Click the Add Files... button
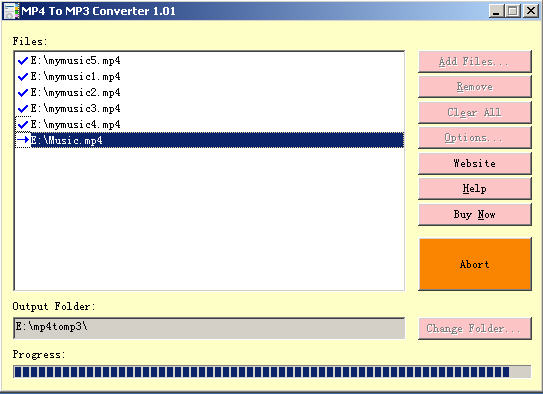 475,62
